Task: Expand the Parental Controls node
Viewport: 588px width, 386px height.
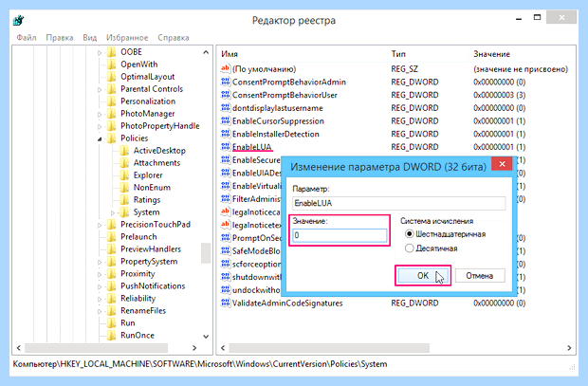Action: 100,89
